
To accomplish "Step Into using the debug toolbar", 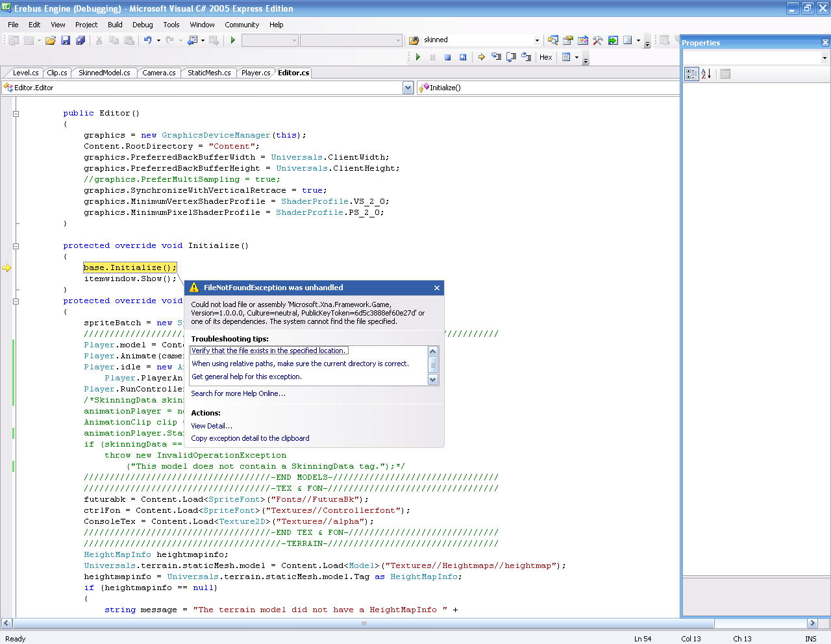I will pyautogui.click(x=497, y=57).
